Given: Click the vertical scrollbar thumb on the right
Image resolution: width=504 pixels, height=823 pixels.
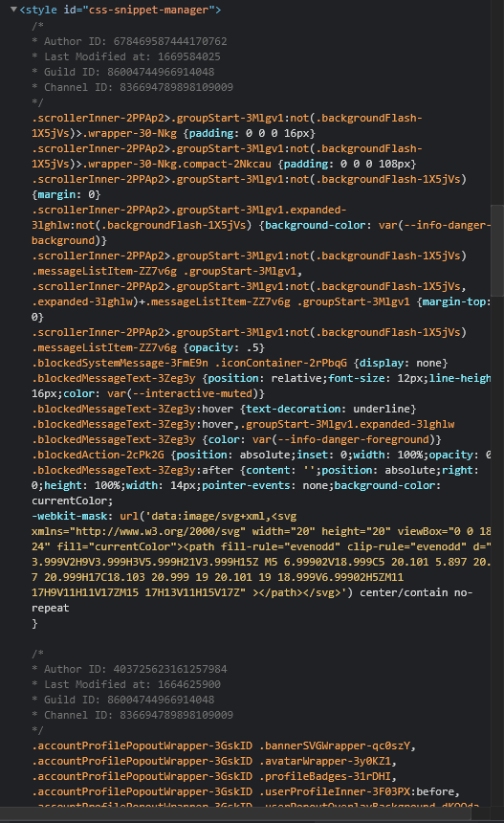Looking at the screenshot, I should [497, 251].
